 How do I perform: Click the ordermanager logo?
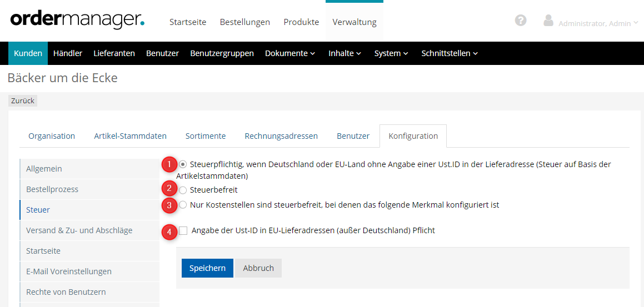click(77, 20)
